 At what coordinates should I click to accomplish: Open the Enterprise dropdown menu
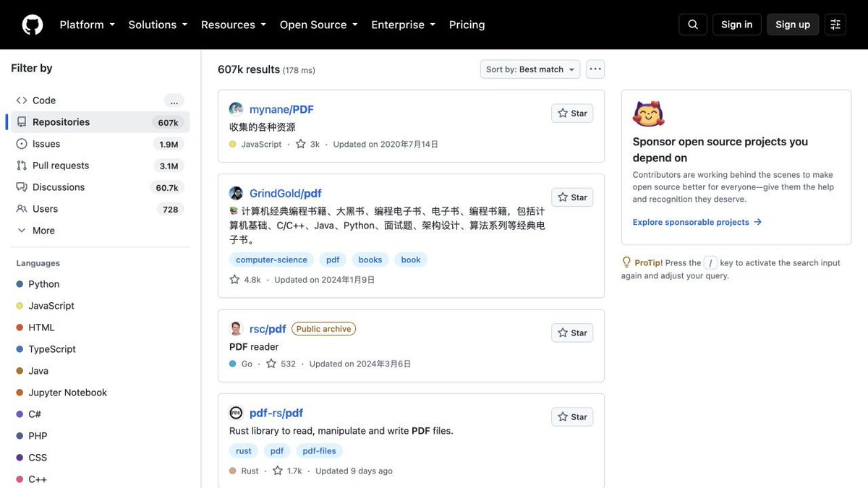coord(404,25)
